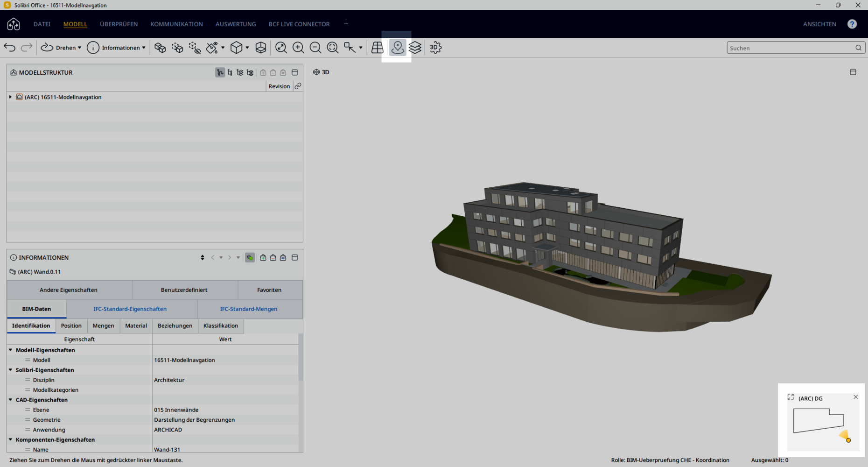Click the Informationen up-down stepper
This screenshot has height=467, width=868.
[203, 258]
